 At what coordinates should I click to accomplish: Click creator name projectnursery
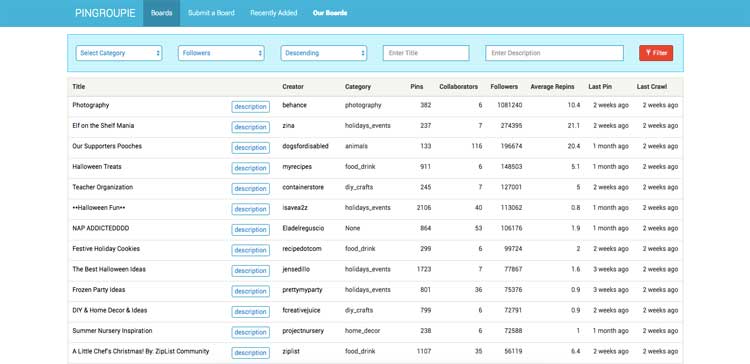click(303, 331)
